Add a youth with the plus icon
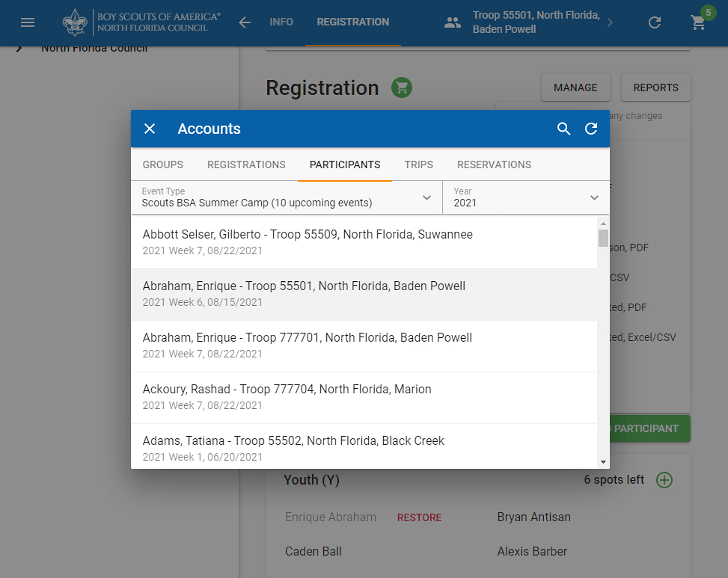728x578 pixels. pos(664,479)
